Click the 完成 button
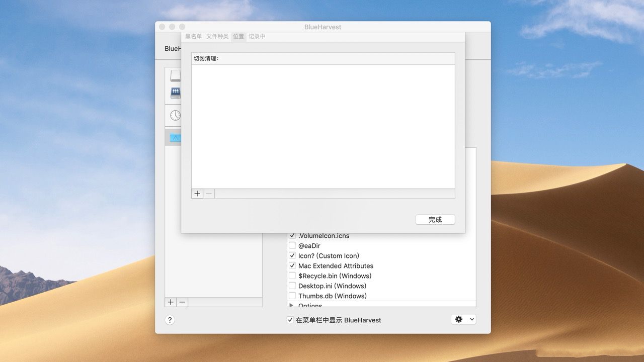The width and height of the screenshot is (644, 362). (435, 220)
